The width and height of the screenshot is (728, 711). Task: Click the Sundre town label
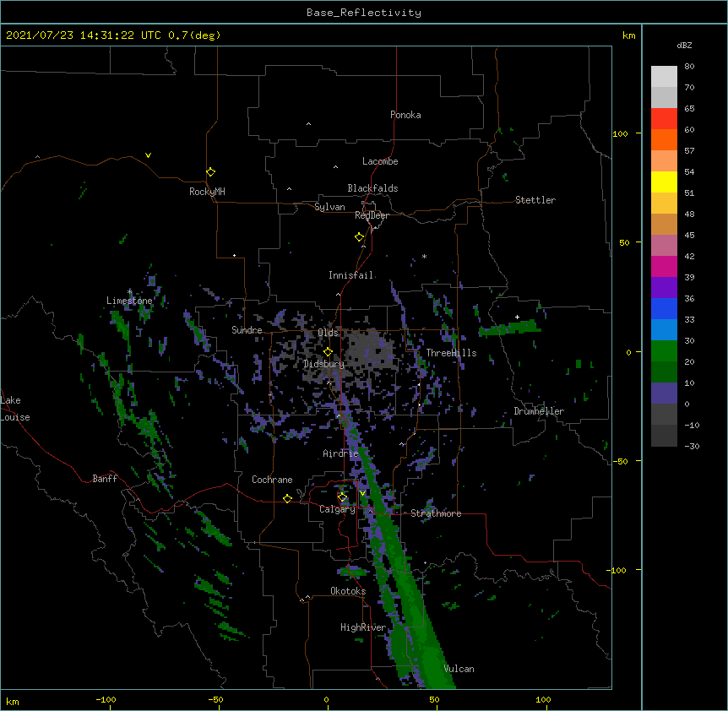point(247,330)
